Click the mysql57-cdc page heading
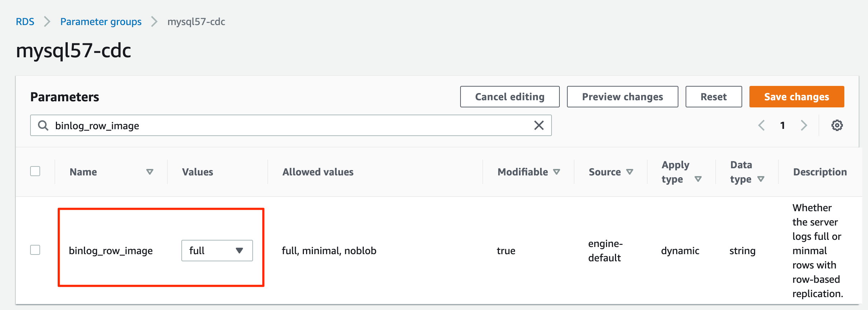868x310 pixels. coord(73,50)
